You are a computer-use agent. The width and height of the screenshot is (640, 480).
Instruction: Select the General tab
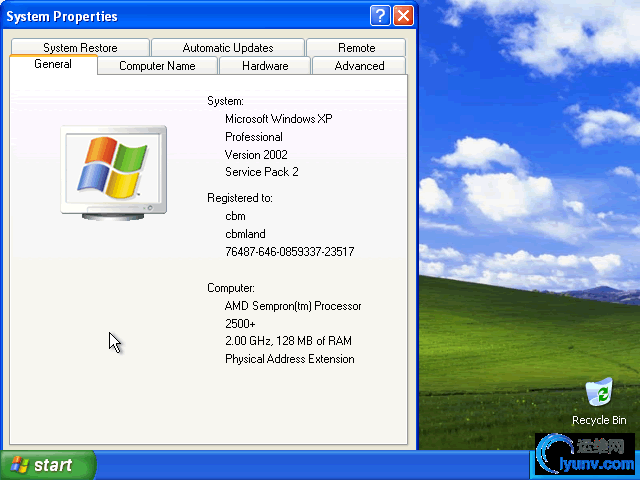click(x=53, y=64)
